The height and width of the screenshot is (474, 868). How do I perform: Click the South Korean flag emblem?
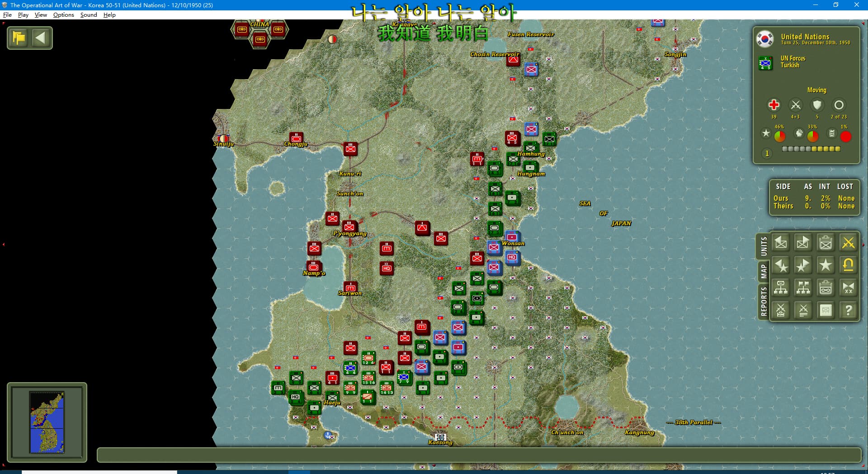click(x=765, y=39)
